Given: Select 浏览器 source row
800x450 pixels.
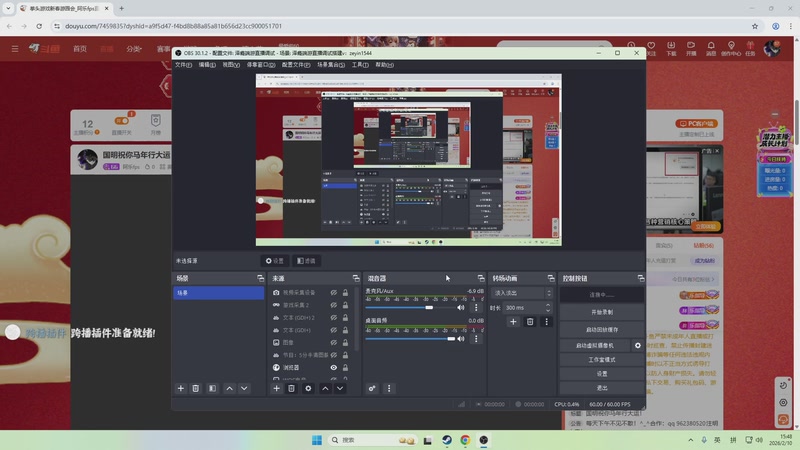Looking at the screenshot, I should pyautogui.click(x=309, y=367).
